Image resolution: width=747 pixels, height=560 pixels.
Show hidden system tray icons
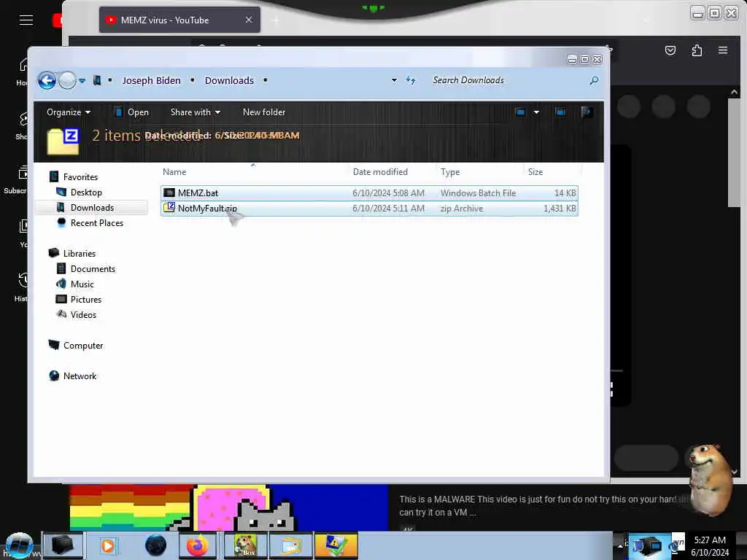pyautogui.click(x=620, y=545)
